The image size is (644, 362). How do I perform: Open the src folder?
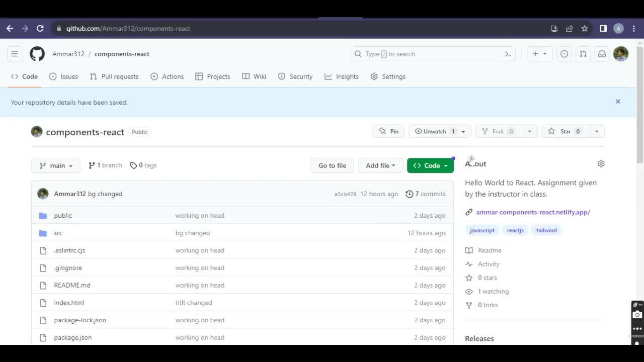click(x=58, y=233)
